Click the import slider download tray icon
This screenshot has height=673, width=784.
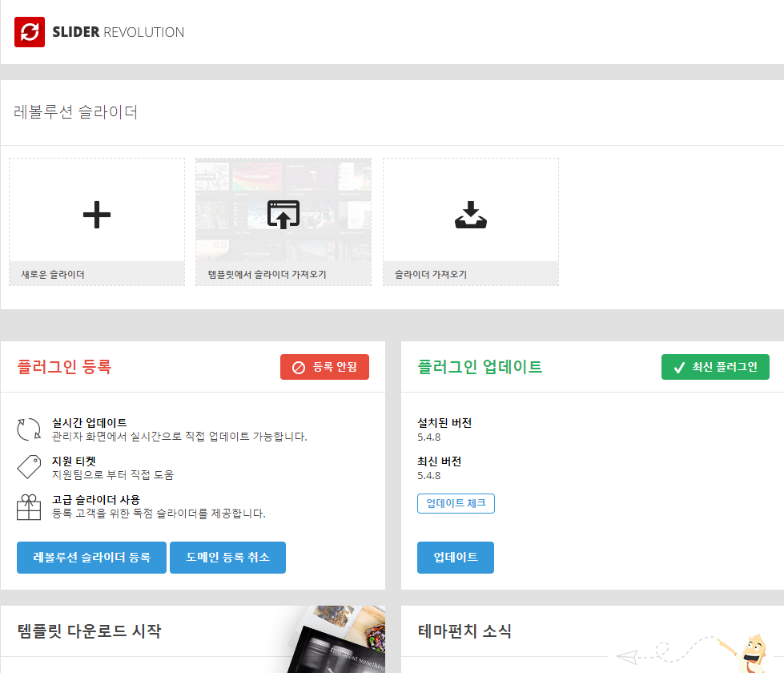[x=471, y=215]
